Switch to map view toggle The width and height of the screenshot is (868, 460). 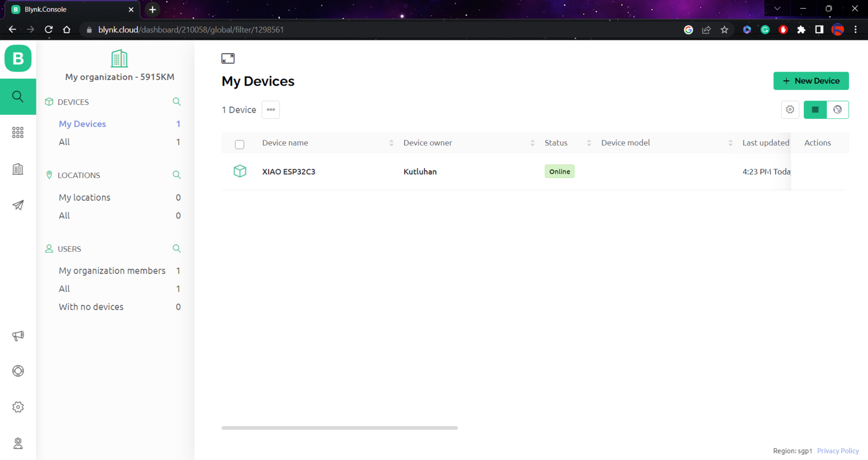(838, 110)
